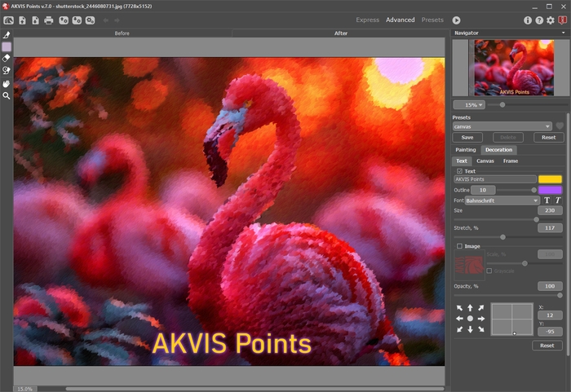Move text to bottom-left with arrow
Screen dimensions: 571x392
pos(459,329)
